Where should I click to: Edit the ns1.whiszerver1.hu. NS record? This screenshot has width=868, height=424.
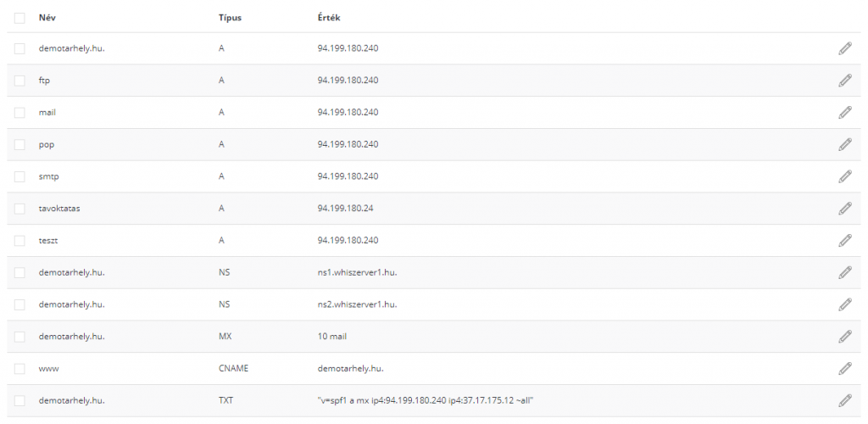[844, 272]
